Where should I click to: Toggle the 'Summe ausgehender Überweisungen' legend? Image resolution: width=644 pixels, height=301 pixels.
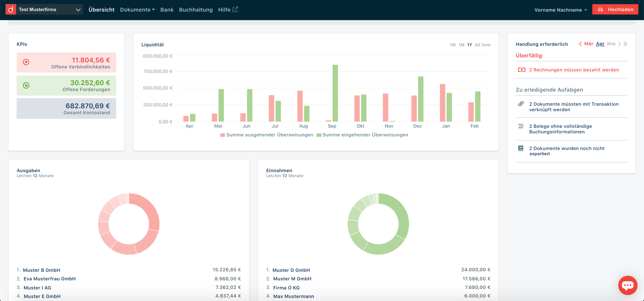(267, 135)
